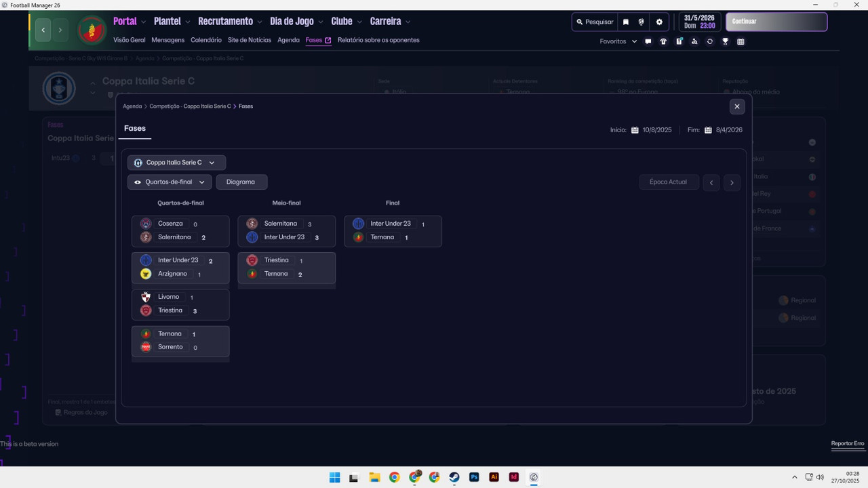Open Steam from the taskbar
This screenshot has width=868, height=488.
click(x=454, y=477)
